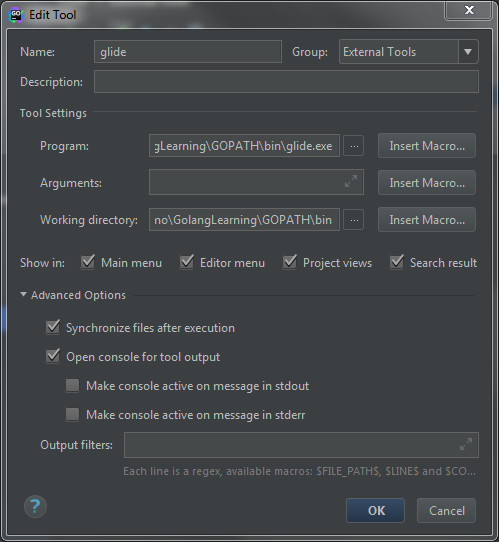Open the help question mark icon
The height and width of the screenshot is (542, 499).
[x=35, y=507]
